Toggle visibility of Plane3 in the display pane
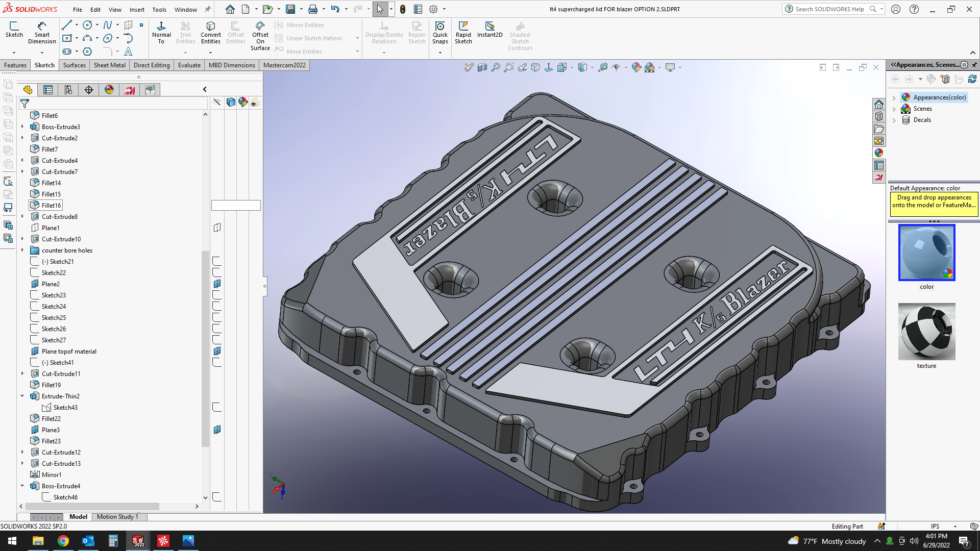The image size is (980, 551). click(x=217, y=430)
